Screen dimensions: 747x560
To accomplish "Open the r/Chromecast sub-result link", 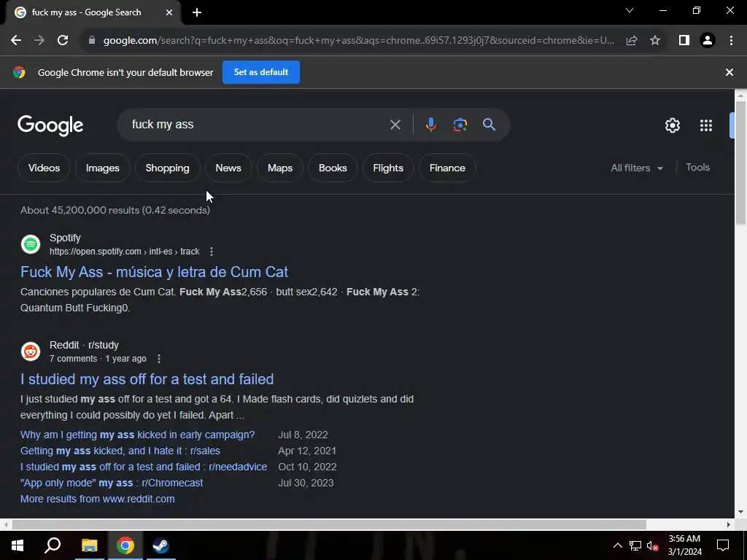I will pyautogui.click(x=112, y=483).
